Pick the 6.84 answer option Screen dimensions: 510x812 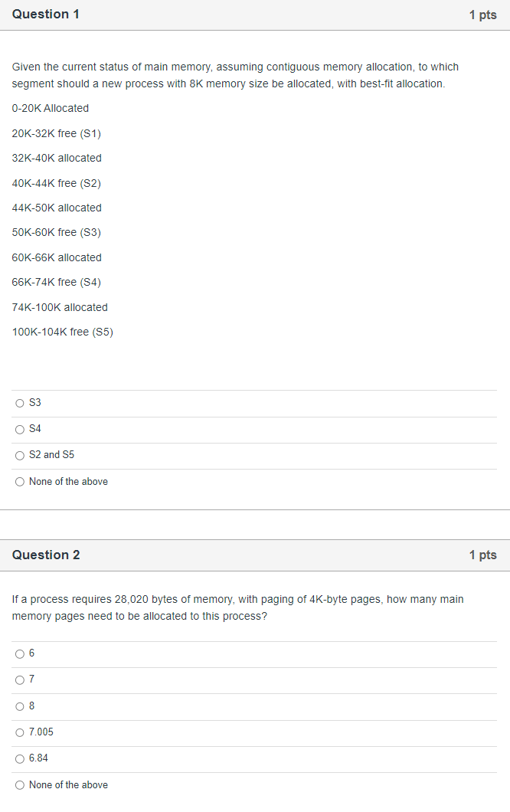point(19,758)
